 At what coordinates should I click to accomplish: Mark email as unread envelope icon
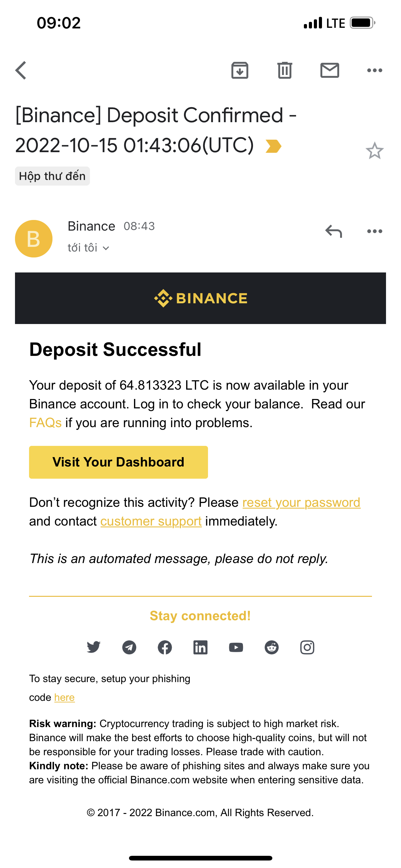click(x=329, y=70)
